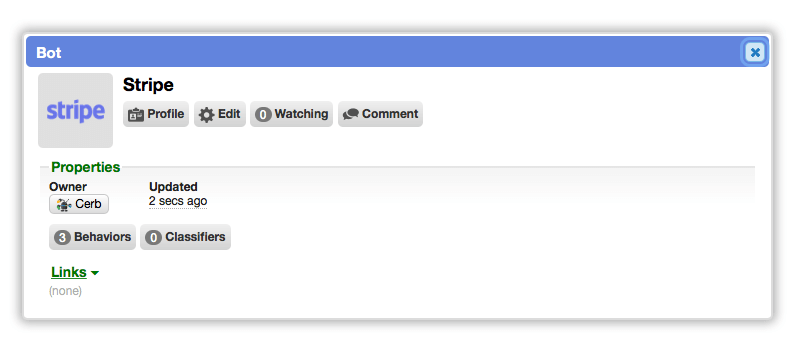
Task: Click the Stripe bot name heading
Action: (x=148, y=85)
